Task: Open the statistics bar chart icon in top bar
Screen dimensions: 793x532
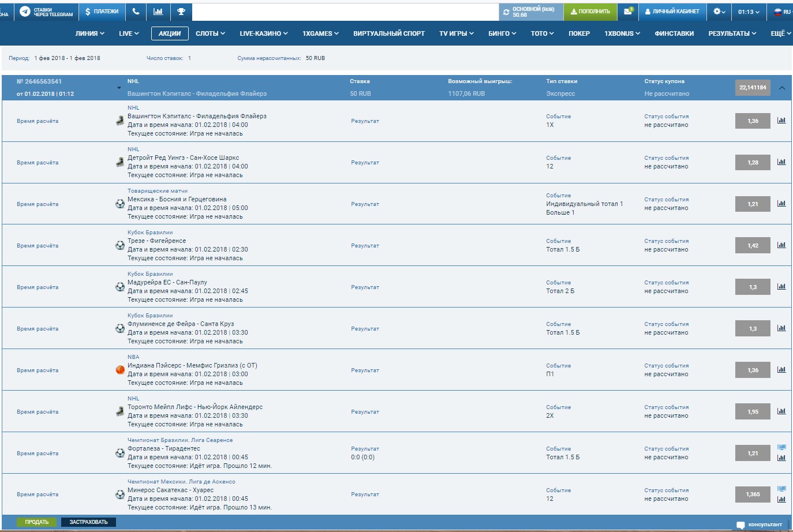Action: tap(158, 12)
